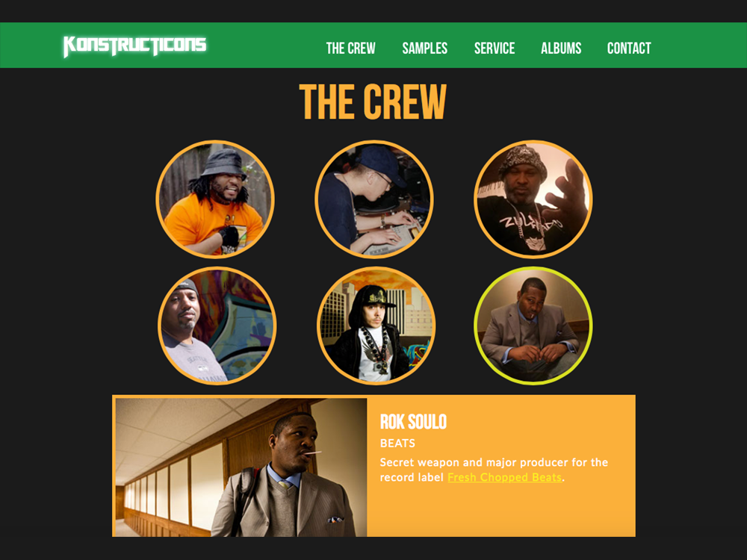Select the Service navigation link
This screenshot has width=747, height=560.
(x=494, y=48)
